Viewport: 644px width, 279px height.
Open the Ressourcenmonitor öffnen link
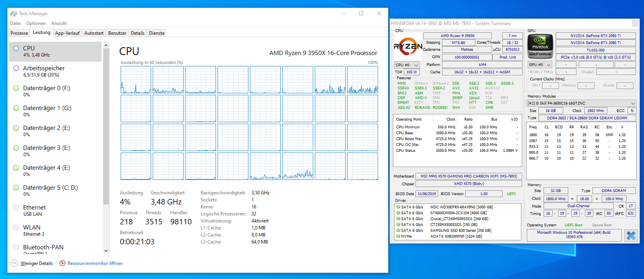click(x=95, y=263)
